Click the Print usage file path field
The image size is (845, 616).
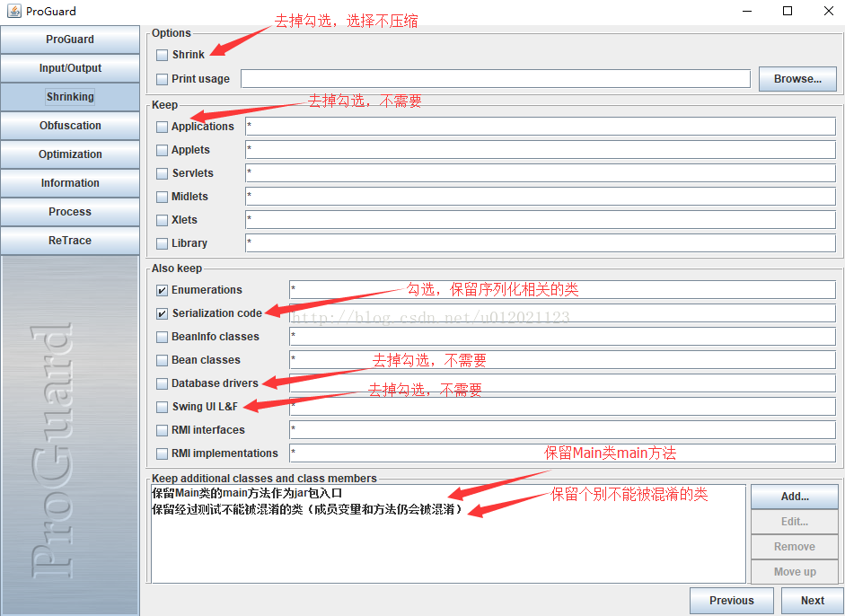point(496,79)
